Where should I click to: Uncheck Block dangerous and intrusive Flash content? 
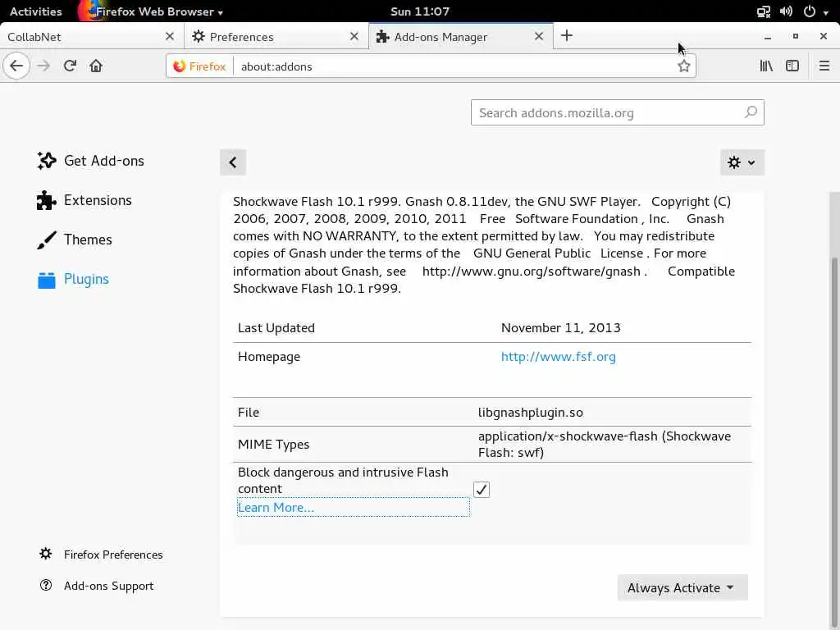click(481, 489)
